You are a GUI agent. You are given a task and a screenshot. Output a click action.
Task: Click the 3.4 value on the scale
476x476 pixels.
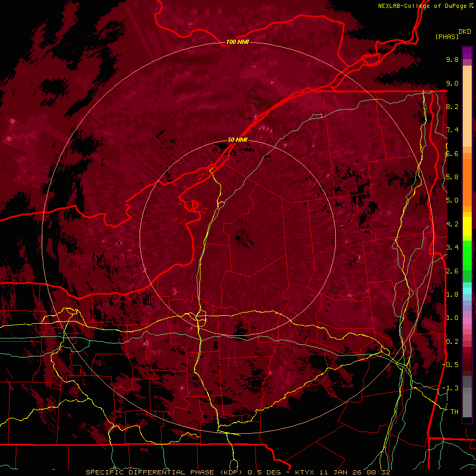pos(452,248)
